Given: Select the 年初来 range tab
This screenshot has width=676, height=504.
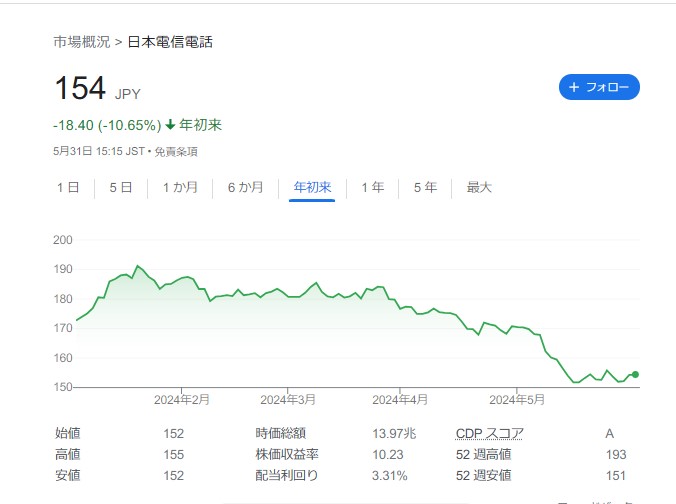Looking at the screenshot, I should coord(312,188).
